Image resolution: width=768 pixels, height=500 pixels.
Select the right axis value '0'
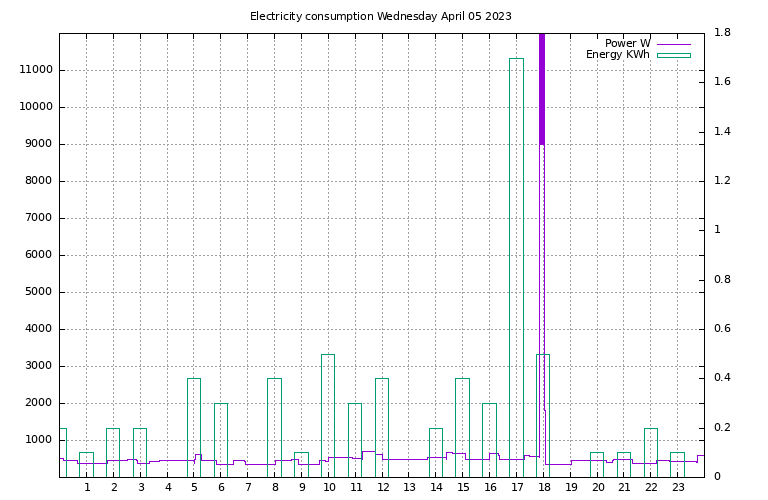[717, 476]
